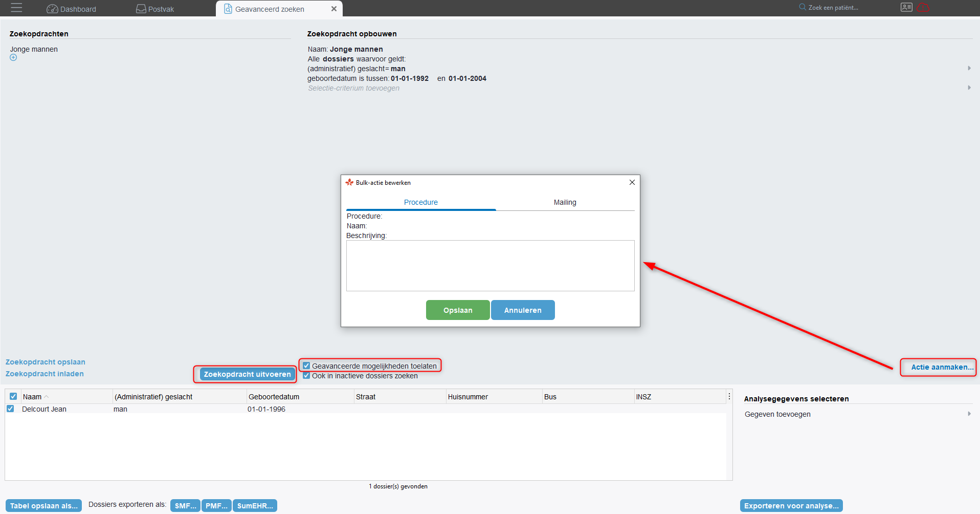The height and width of the screenshot is (514, 980).
Task: Click the INSZ column header
Action: tap(680, 396)
